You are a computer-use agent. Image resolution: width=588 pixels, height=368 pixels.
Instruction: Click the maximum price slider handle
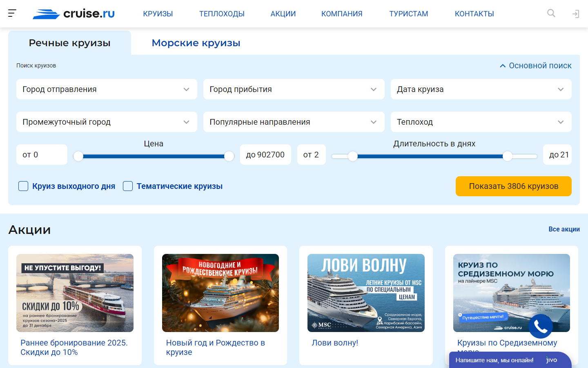(229, 156)
